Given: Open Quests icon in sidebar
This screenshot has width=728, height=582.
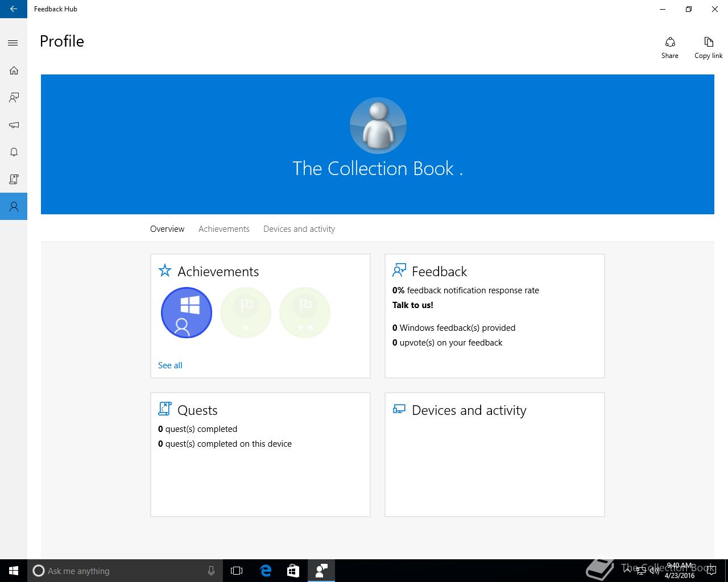Looking at the screenshot, I should click(x=14, y=179).
